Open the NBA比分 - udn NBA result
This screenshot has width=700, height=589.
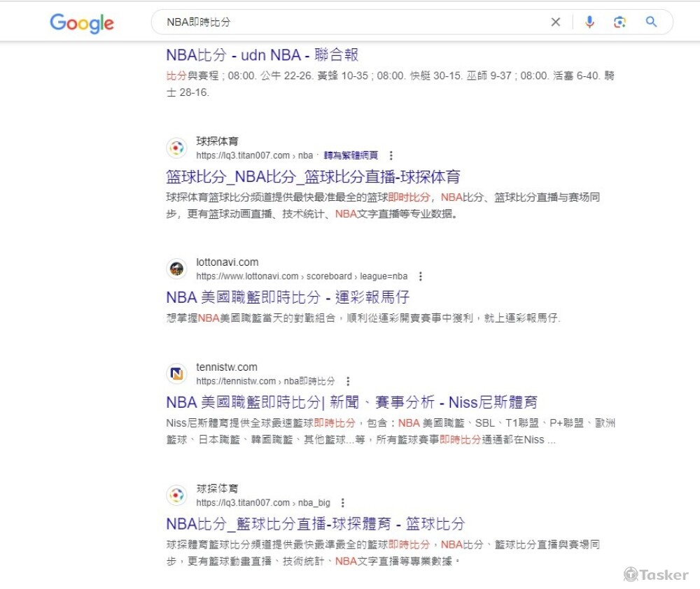(260, 55)
